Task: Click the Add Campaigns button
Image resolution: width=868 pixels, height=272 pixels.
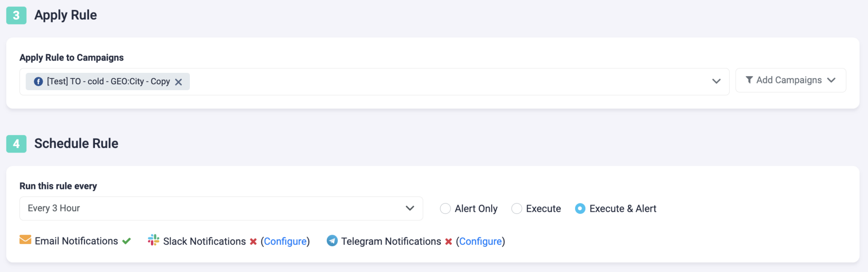Action: point(790,80)
